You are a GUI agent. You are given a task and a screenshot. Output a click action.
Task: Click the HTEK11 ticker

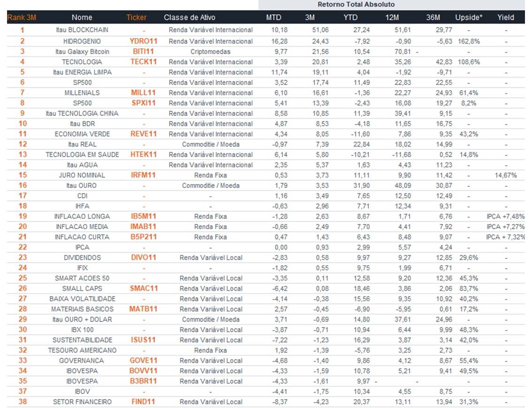[x=144, y=154]
